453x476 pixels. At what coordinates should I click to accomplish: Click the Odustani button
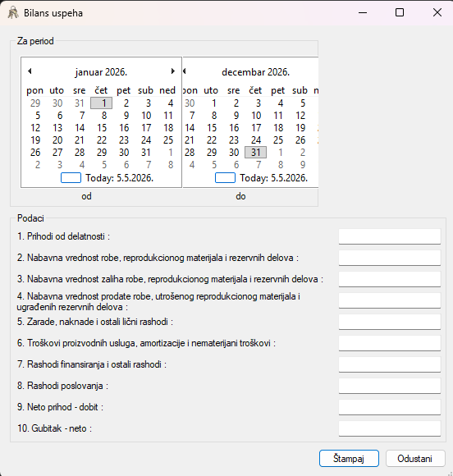(415, 459)
